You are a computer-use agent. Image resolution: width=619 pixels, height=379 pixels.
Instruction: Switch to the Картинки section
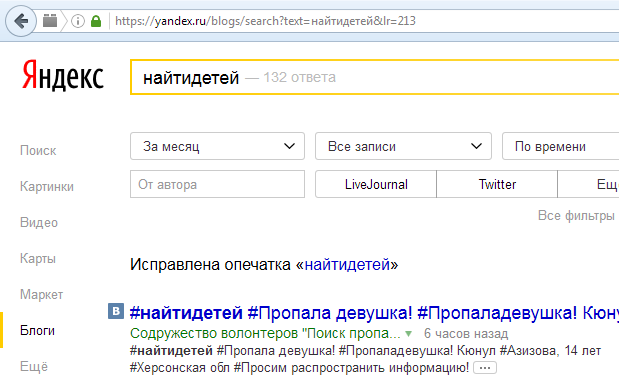(x=47, y=186)
